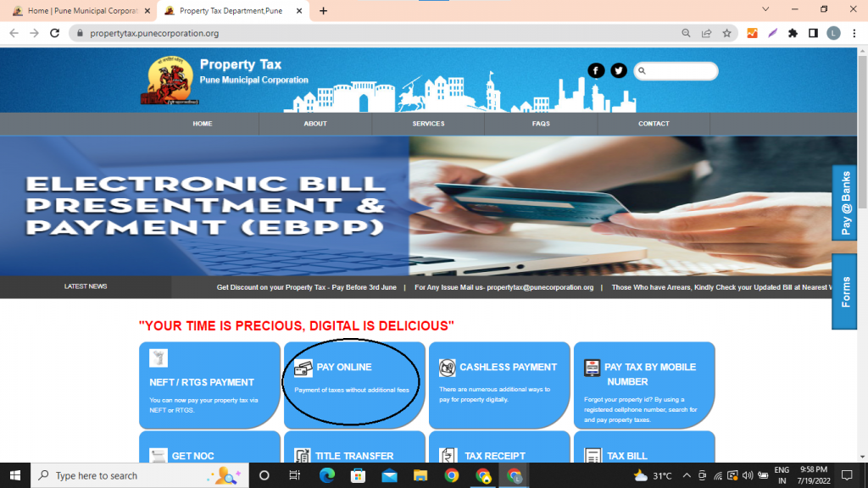Open the browser tab search chevron
This screenshot has width=868, height=488.
coord(765,9)
